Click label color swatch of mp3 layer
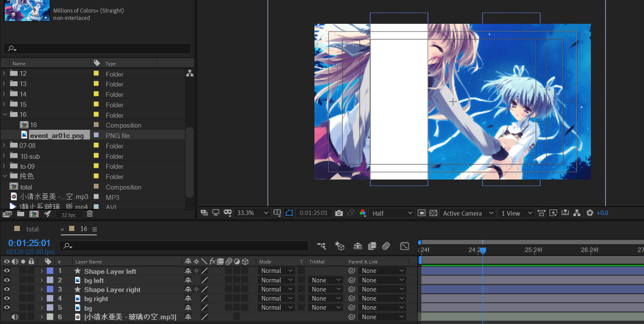This screenshot has width=644, height=324. click(50, 317)
